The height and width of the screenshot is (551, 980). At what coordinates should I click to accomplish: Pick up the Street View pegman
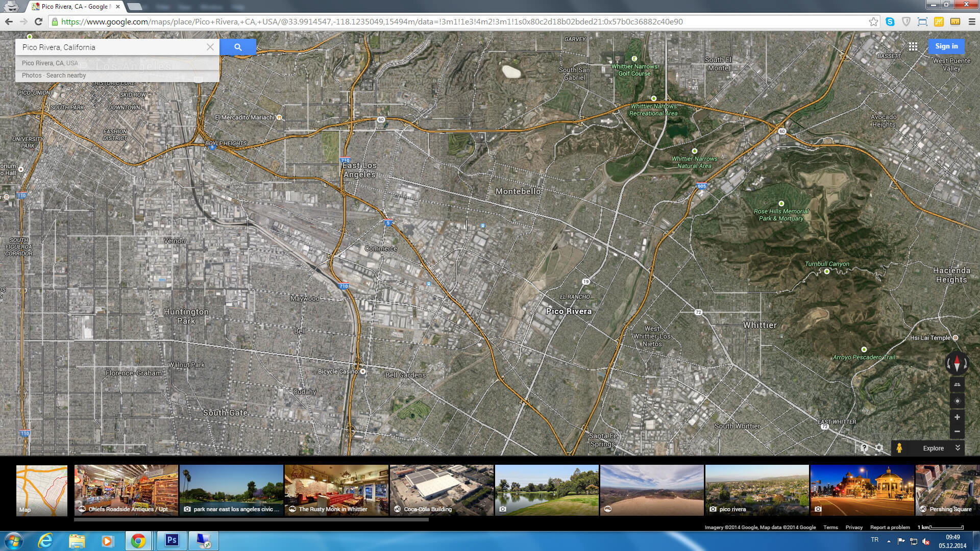click(x=899, y=448)
